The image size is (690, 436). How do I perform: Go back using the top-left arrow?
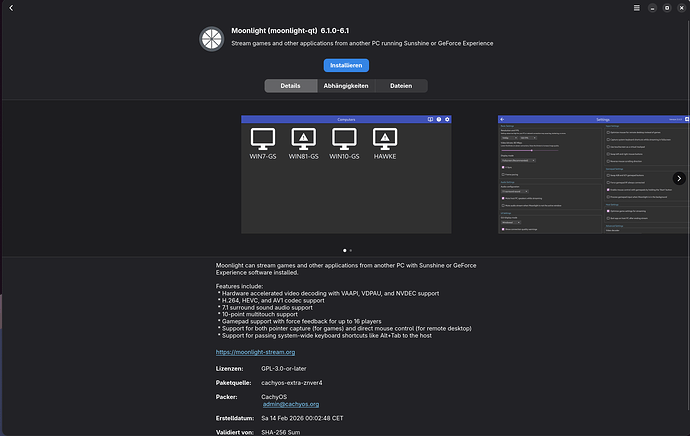11,8
